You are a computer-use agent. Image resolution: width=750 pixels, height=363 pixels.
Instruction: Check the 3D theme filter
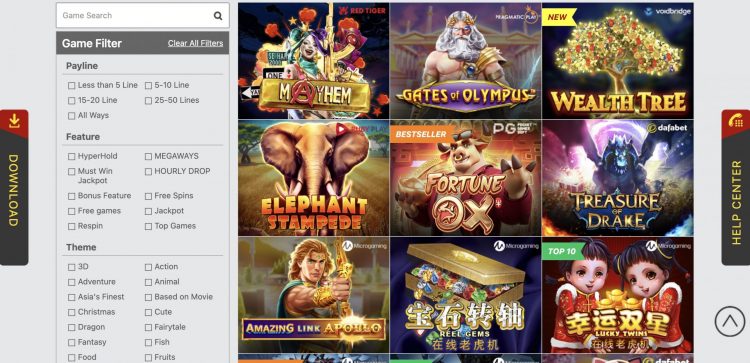[72, 267]
